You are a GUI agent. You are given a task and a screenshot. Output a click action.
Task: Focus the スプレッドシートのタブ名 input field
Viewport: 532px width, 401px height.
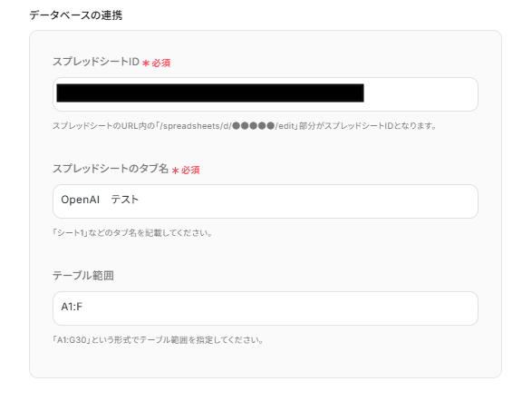tap(266, 201)
